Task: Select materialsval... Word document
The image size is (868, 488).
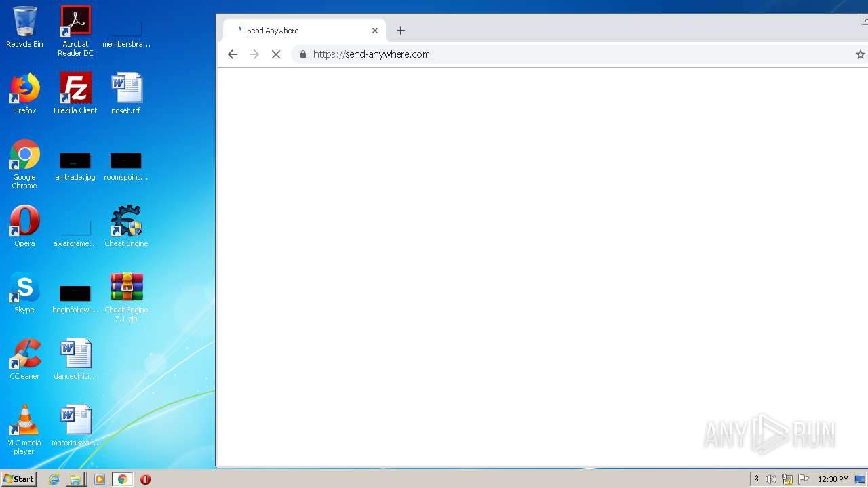Action: click(75, 426)
